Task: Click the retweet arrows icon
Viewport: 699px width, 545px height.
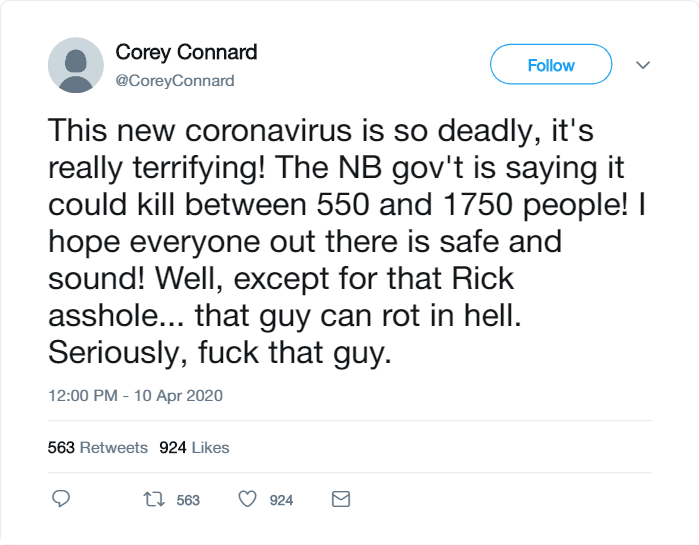Action: (154, 499)
